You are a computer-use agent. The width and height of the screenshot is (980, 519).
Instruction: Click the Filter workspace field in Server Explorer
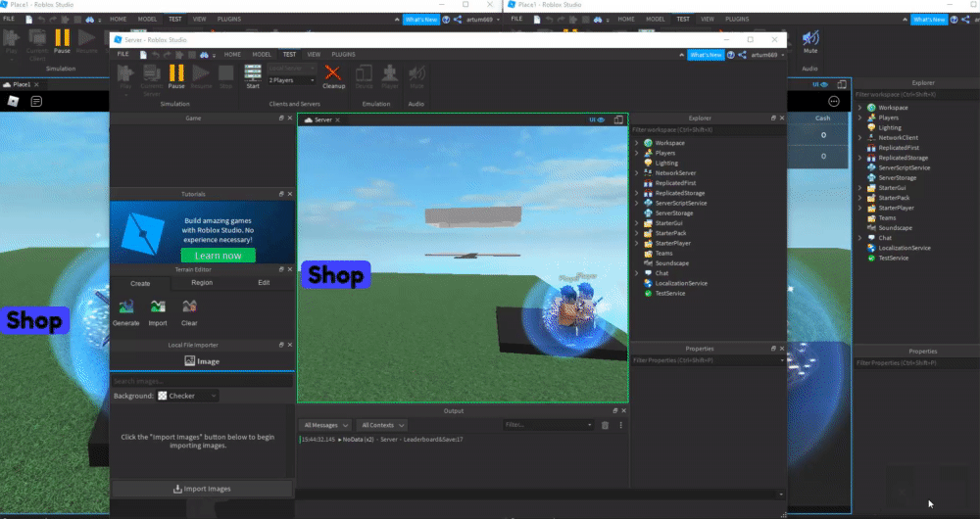(708, 130)
